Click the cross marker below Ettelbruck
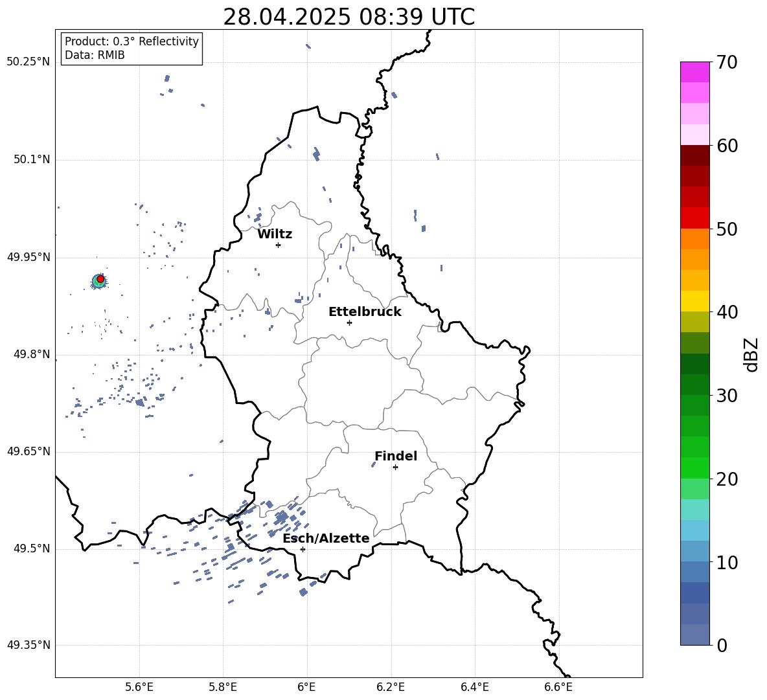Viewport: 767px width, 700px height. click(x=349, y=322)
